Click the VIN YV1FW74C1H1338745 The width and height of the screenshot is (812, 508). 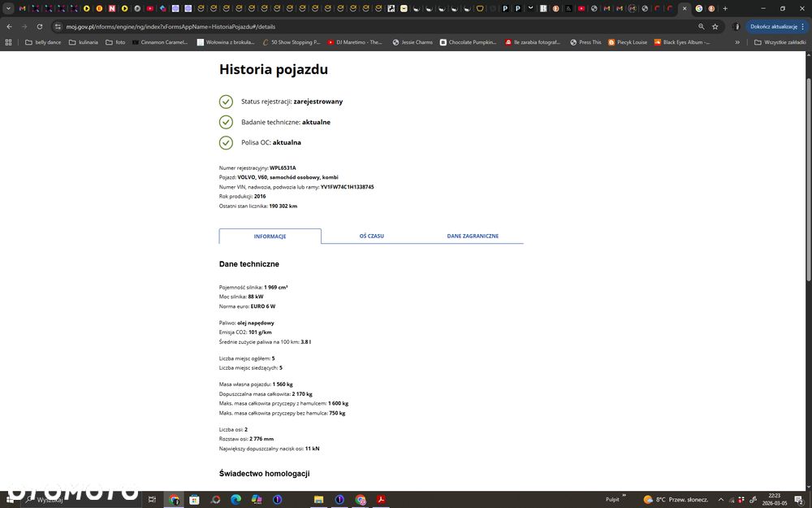[x=347, y=187]
